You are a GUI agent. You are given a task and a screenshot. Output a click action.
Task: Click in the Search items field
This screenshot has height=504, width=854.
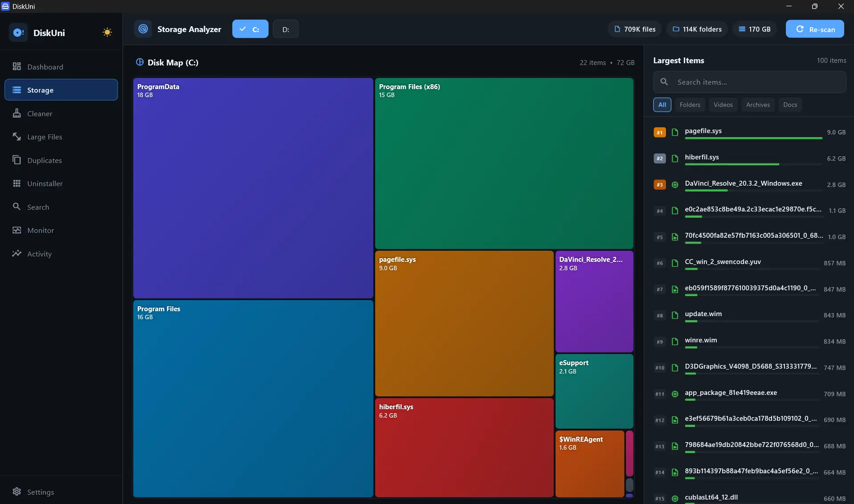click(x=749, y=82)
